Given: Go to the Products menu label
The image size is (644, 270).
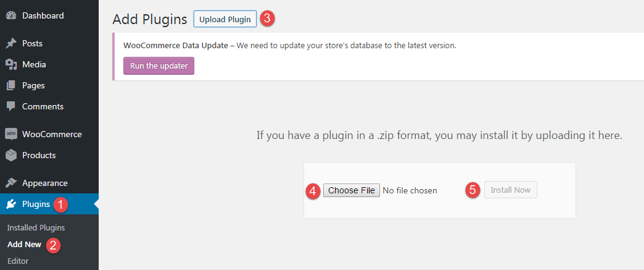Looking at the screenshot, I should click(39, 155).
